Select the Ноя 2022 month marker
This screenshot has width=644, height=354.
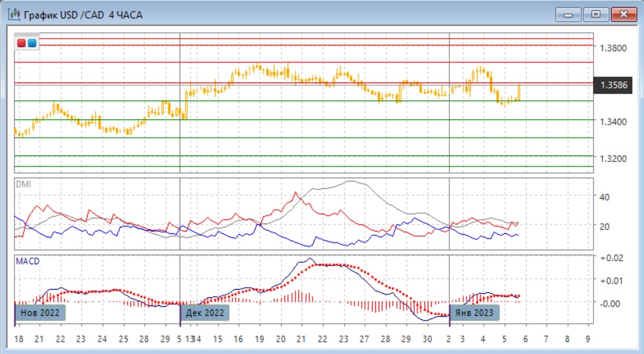point(40,312)
